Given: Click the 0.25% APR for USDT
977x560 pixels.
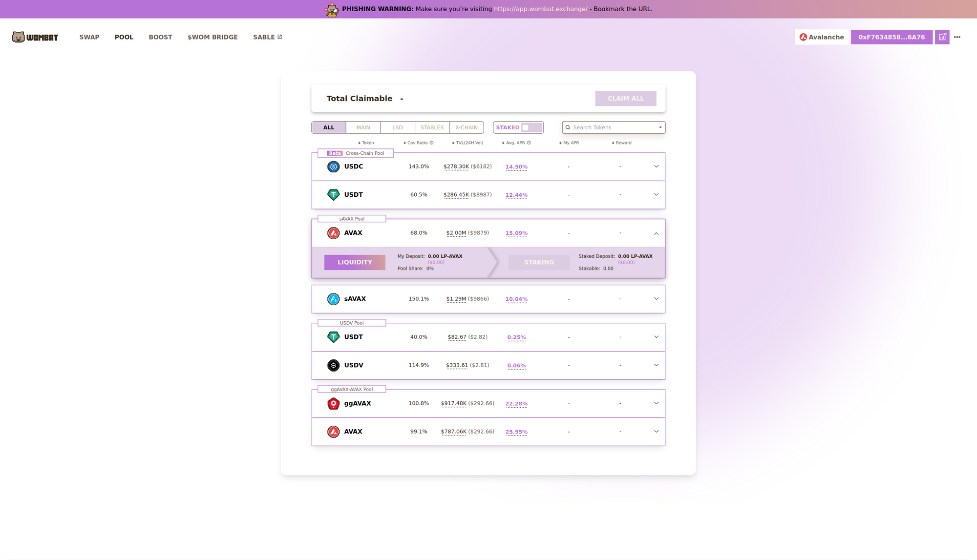Looking at the screenshot, I should point(516,337).
